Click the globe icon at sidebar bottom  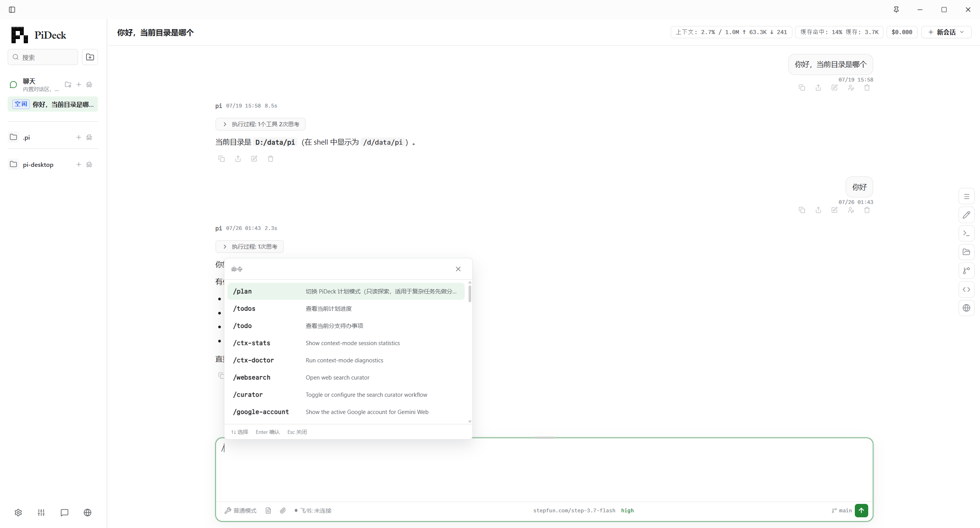pos(88,513)
